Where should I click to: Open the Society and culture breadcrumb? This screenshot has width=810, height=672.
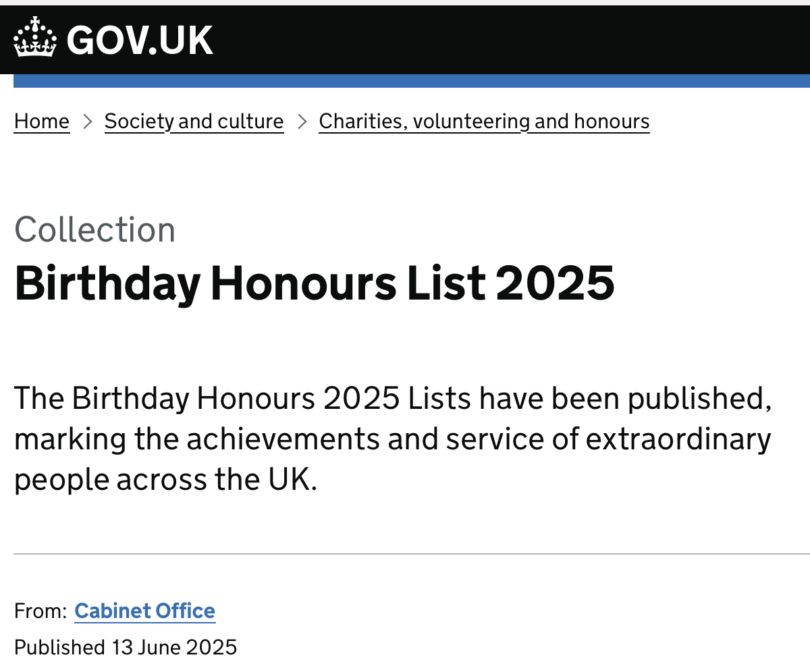194,121
